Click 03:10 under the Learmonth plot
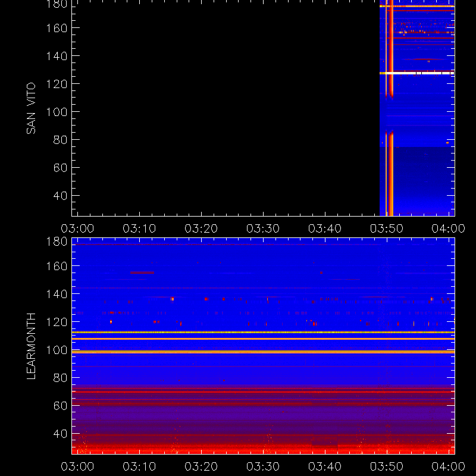The width and height of the screenshot is (476, 476). [x=139, y=466]
